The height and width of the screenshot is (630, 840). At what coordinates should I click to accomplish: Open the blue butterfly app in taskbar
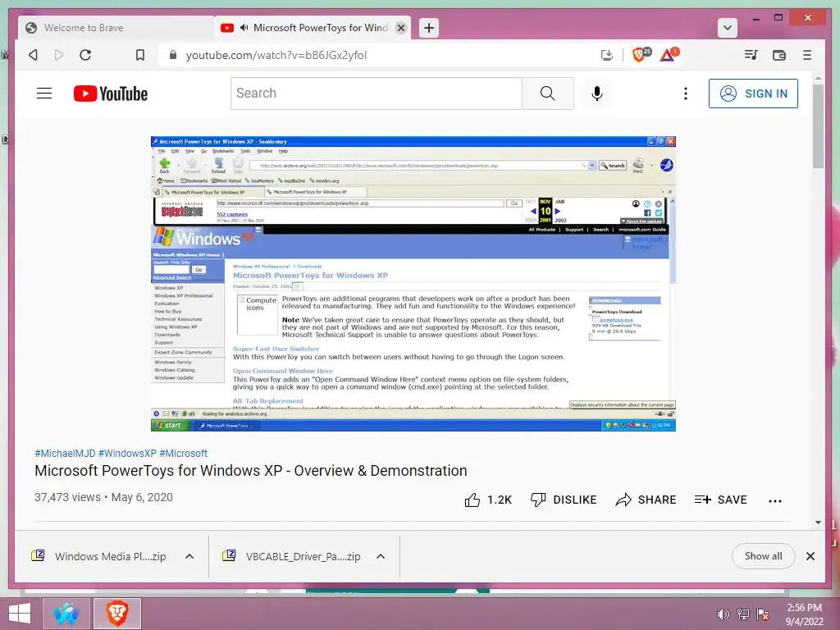tap(66, 614)
